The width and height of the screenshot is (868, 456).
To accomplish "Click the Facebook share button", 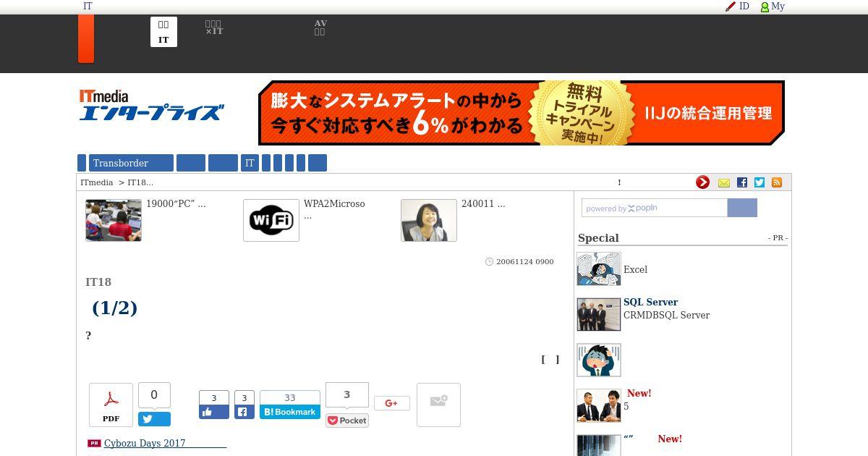I will (x=244, y=412).
